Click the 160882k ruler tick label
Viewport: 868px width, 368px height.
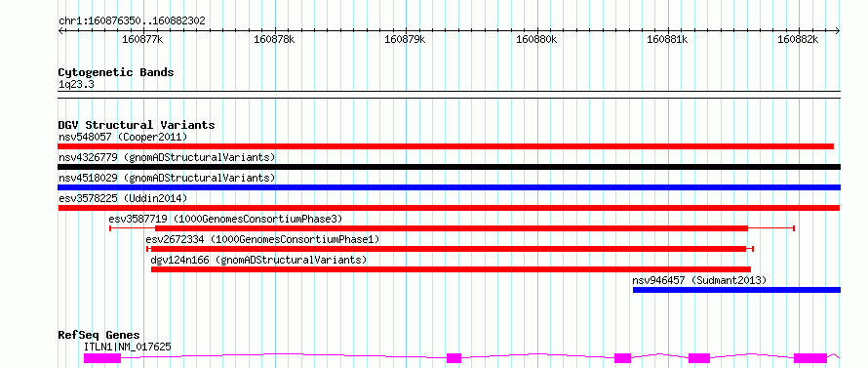pyautogui.click(x=798, y=39)
